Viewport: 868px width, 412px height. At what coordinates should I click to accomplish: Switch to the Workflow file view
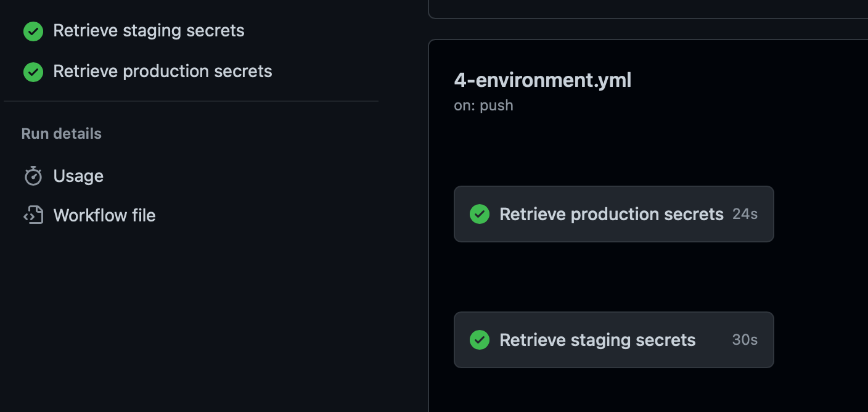coord(104,215)
